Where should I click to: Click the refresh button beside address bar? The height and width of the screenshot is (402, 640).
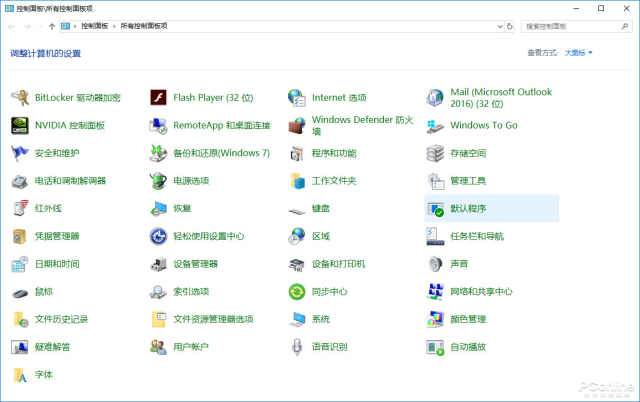509,26
